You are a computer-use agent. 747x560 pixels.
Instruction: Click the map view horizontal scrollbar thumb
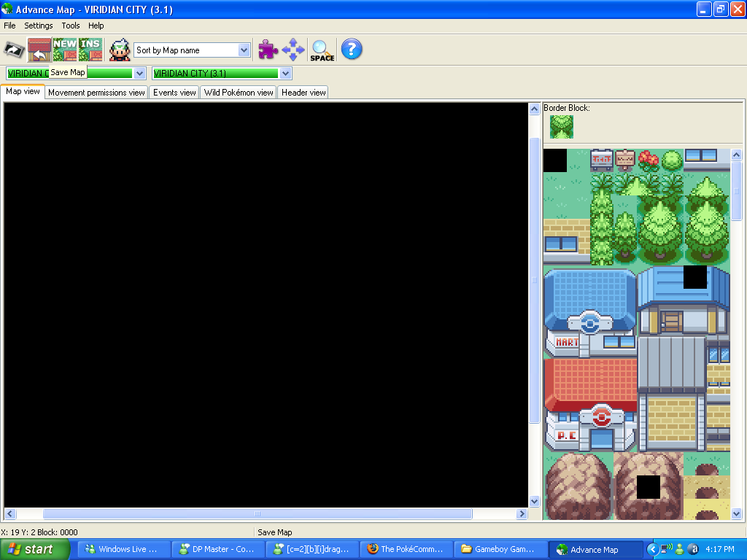[x=258, y=514]
